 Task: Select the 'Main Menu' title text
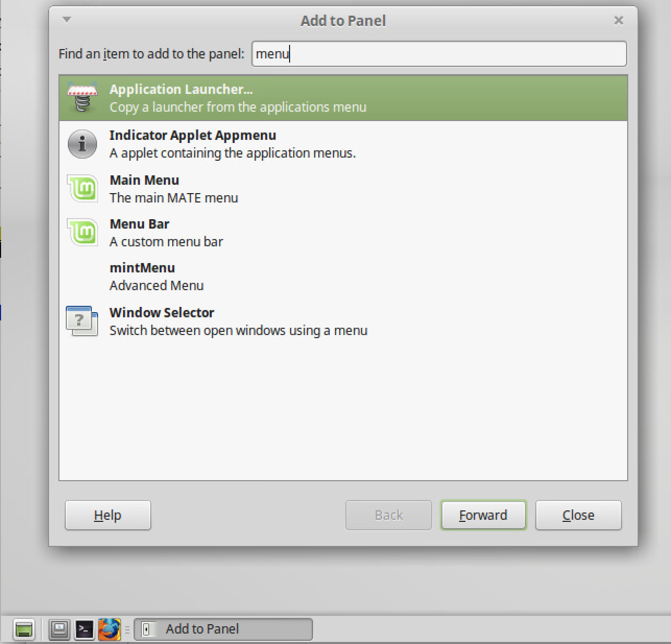tap(145, 180)
